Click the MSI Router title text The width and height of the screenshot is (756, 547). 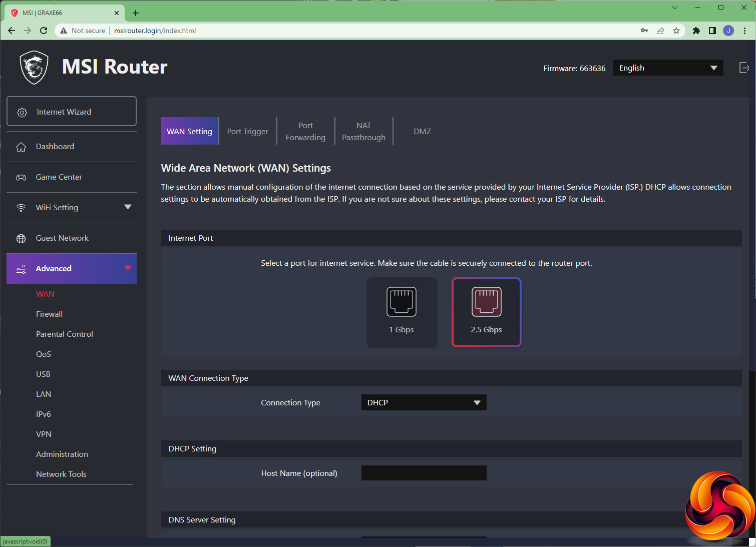click(x=115, y=67)
